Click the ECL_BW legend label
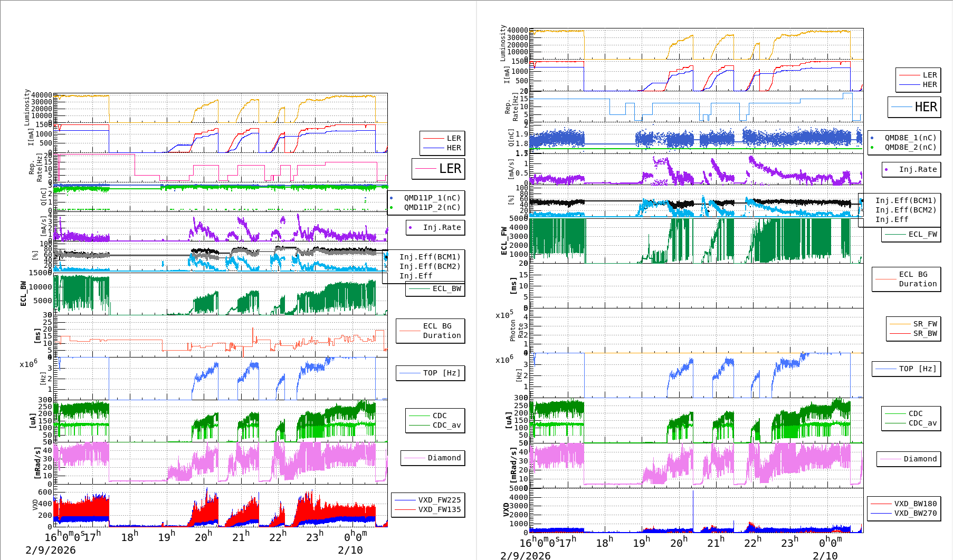Image resolution: width=953 pixels, height=560 pixels. click(446, 288)
